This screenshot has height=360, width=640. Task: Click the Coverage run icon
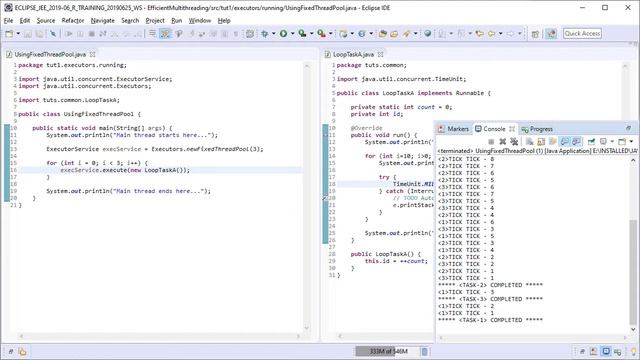pos(302,34)
